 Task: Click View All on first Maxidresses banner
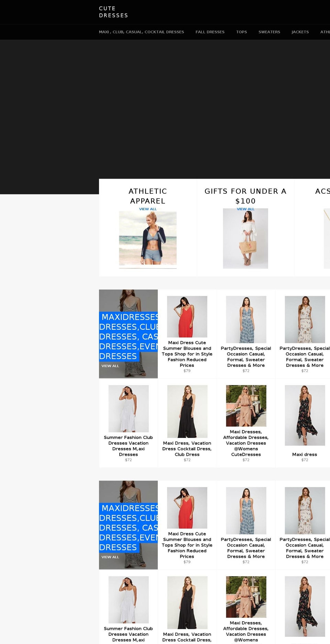tap(110, 366)
